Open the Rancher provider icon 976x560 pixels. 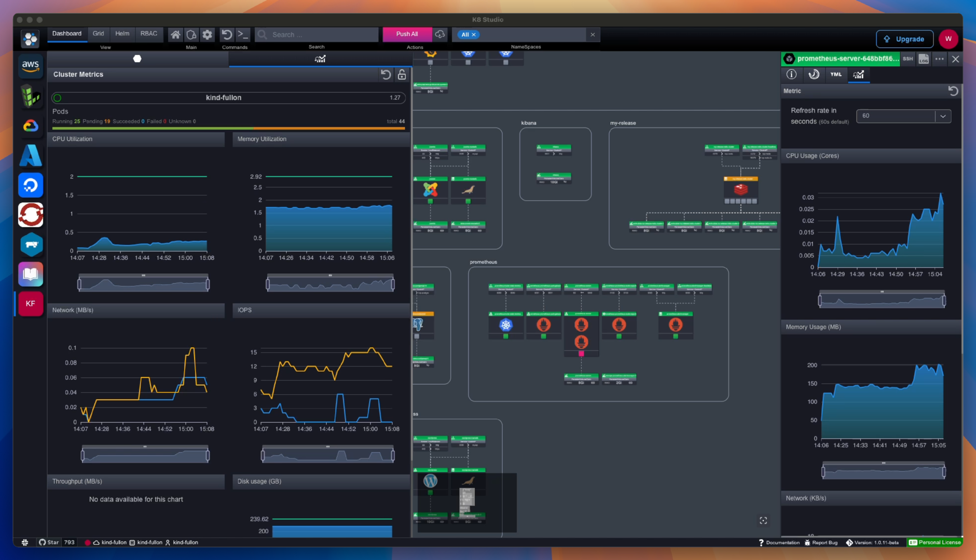[x=30, y=244]
